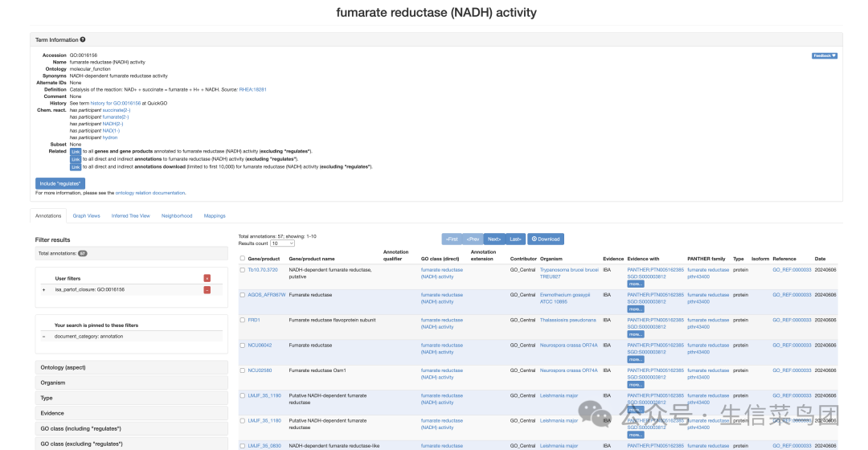The width and height of the screenshot is (868, 450).
Task: Check the LMJF_35_1180 row checkbox
Action: coord(243,420)
